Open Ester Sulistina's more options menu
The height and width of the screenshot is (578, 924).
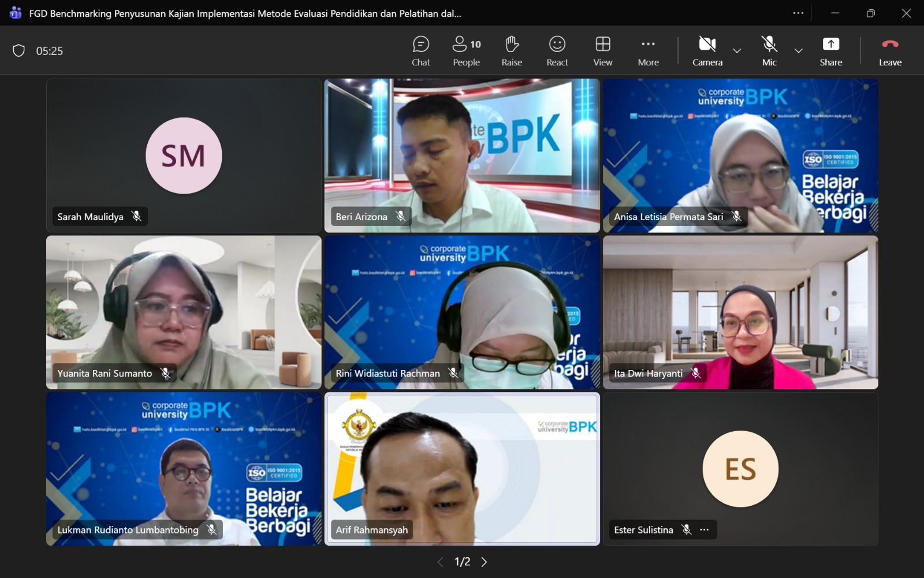coord(704,529)
